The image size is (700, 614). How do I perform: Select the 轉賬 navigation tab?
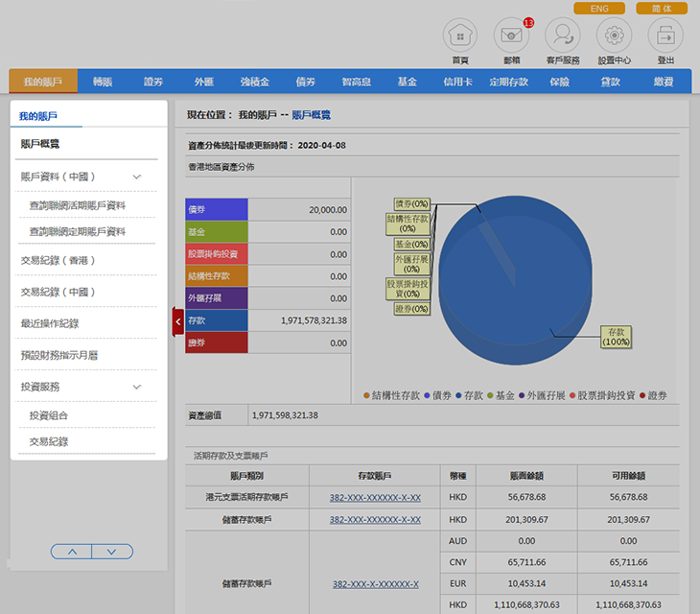(x=103, y=83)
